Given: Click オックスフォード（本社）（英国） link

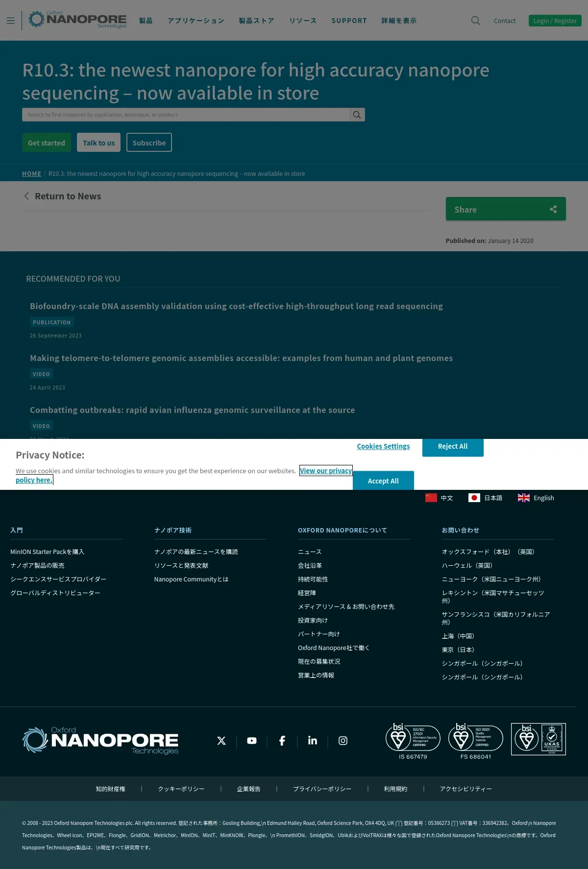Looking at the screenshot, I should [490, 552].
